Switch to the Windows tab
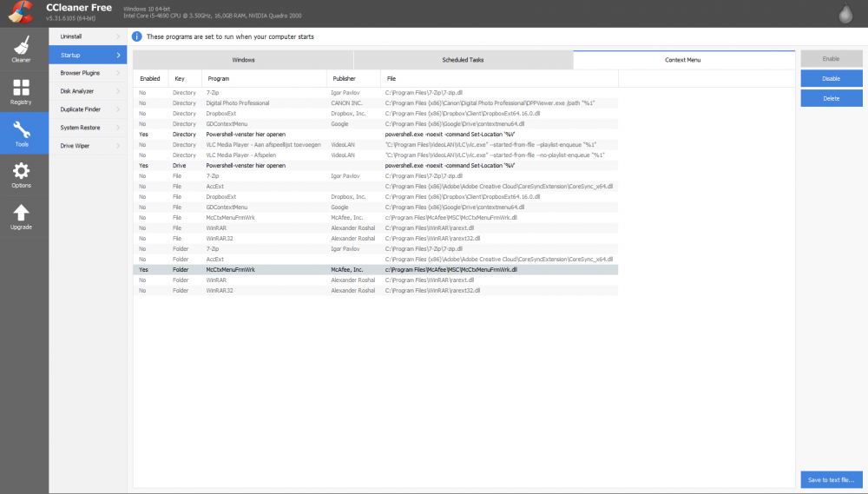868x494 pixels. pyautogui.click(x=243, y=60)
